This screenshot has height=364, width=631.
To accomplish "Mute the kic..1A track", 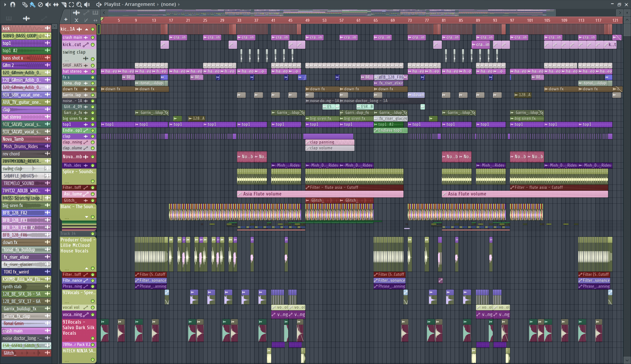I will point(93,29).
